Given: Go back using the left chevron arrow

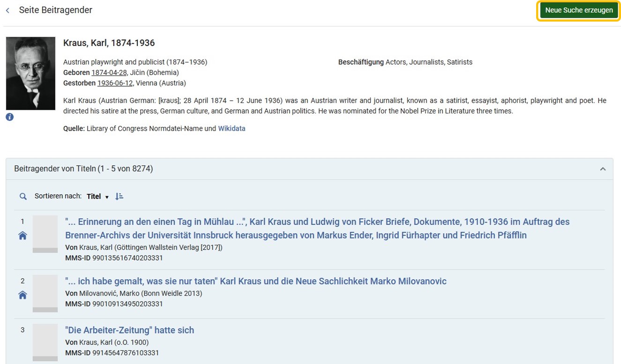Looking at the screenshot, I should [x=7, y=10].
